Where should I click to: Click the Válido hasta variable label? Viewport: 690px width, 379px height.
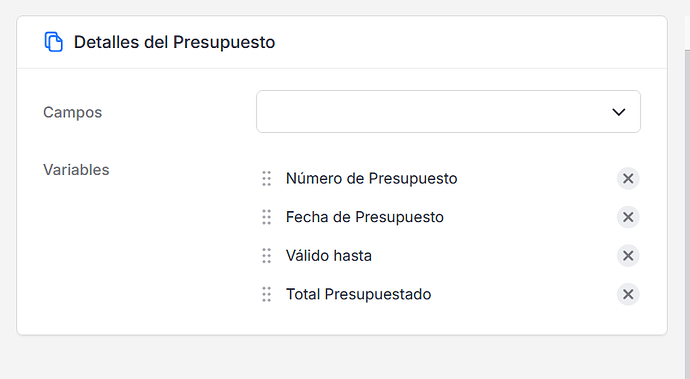pos(329,256)
